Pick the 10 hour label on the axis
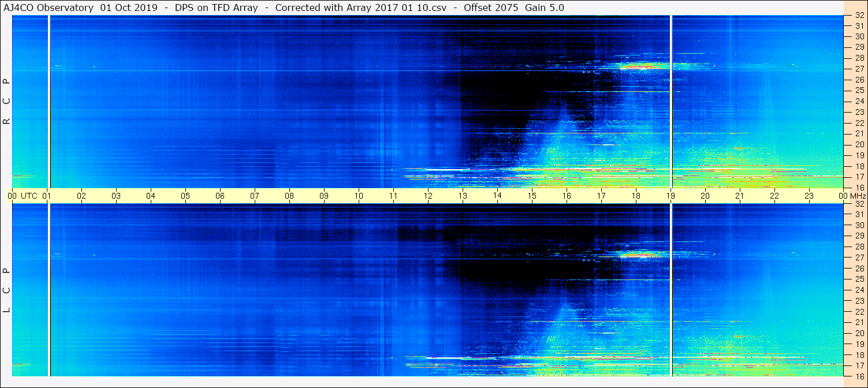This screenshot has width=868, height=388. click(x=359, y=196)
